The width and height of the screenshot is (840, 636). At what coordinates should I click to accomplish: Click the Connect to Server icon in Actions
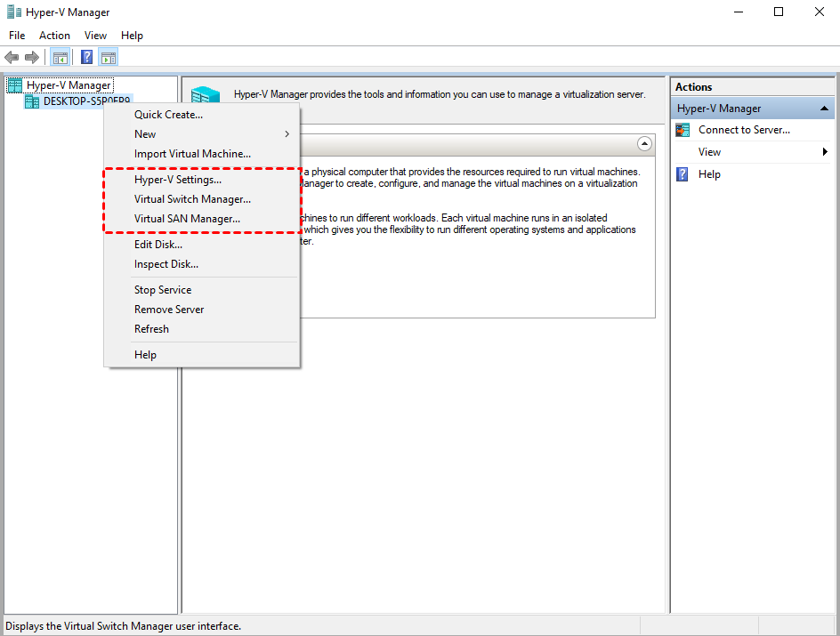pos(682,130)
